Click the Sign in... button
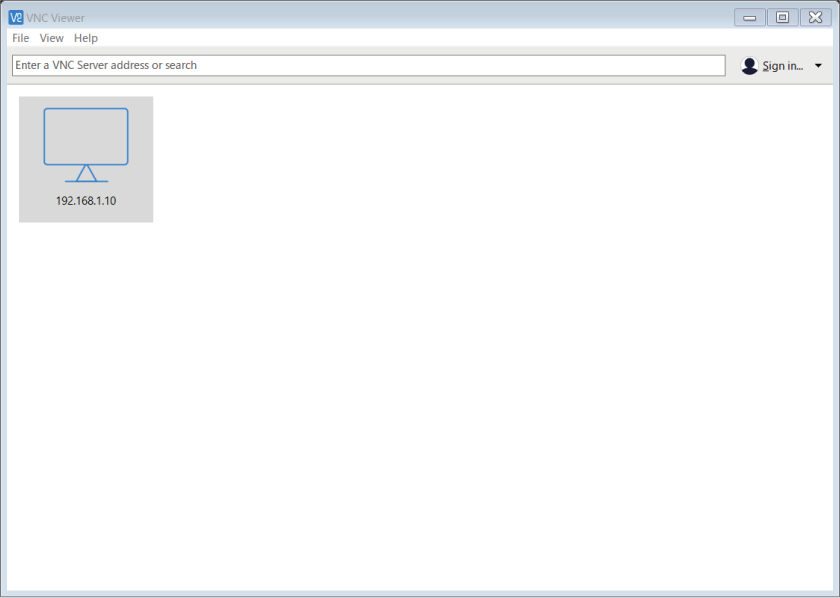 pos(782,66)
